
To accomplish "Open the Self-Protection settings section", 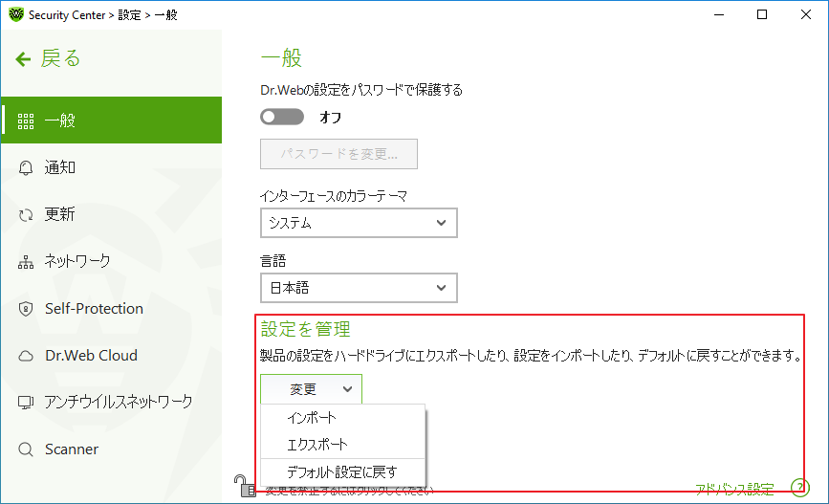I will (x=111, y=309).
